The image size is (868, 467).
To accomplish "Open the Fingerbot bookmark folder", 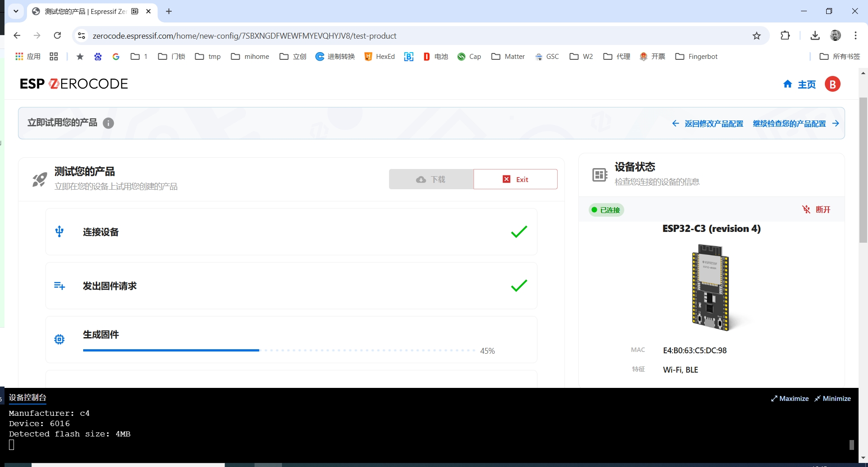I will pyautogui.click(x=696, y=57).
